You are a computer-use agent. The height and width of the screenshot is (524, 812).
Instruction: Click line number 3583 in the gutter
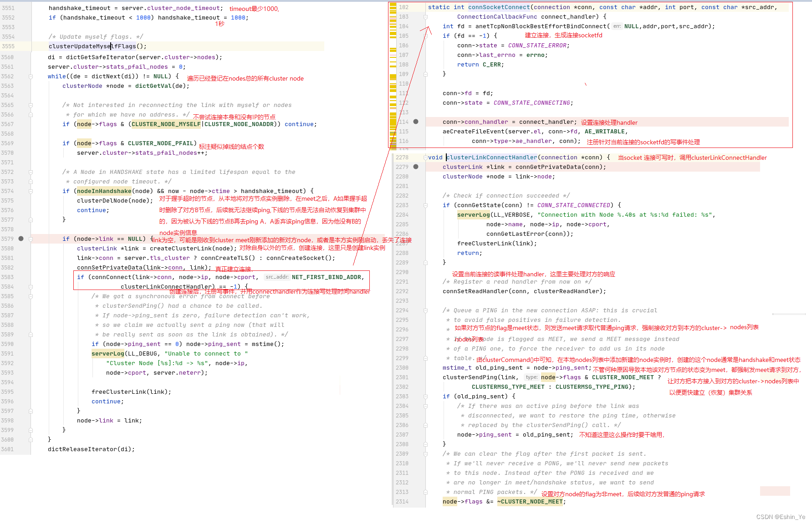pyautogui.click(x=8, y=277)
